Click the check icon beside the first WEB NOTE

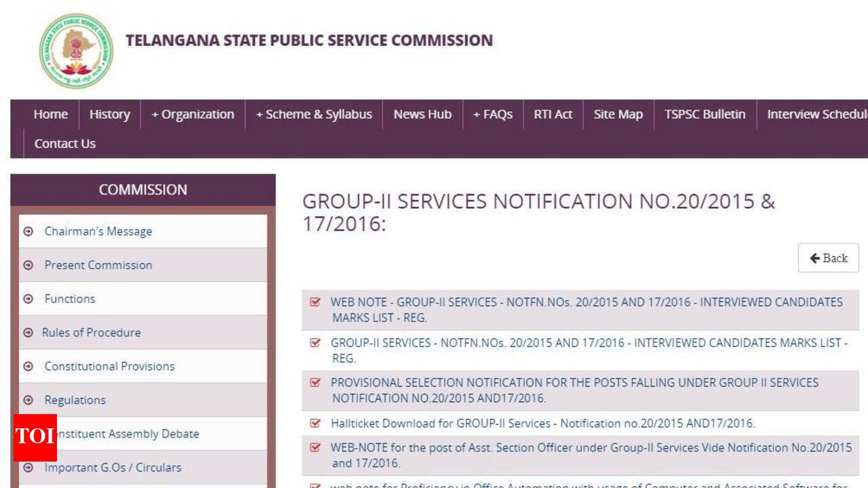pos(315,302)
